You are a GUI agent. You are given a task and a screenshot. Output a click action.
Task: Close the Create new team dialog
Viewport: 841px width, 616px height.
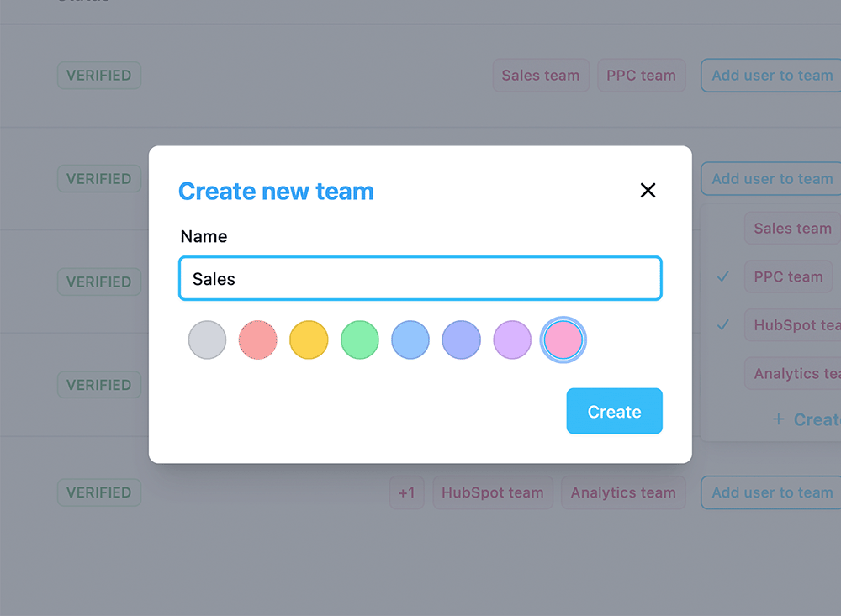(648, 190)
